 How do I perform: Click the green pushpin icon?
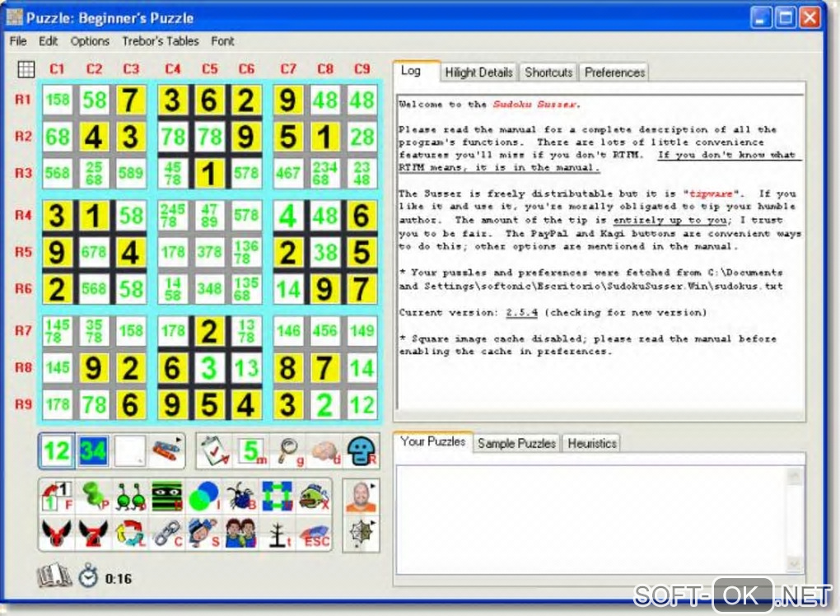(x=94, y=496)
